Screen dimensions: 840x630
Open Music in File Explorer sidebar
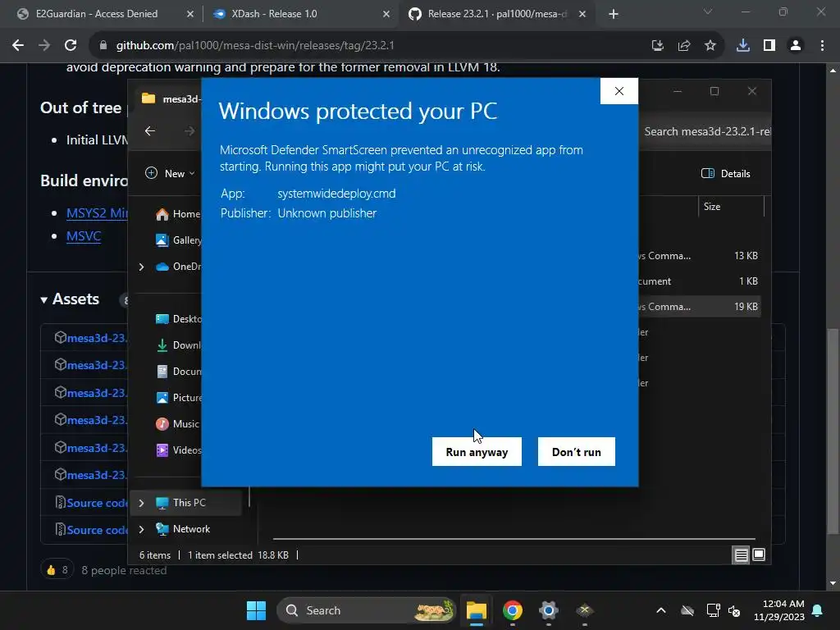click(178, 424)
